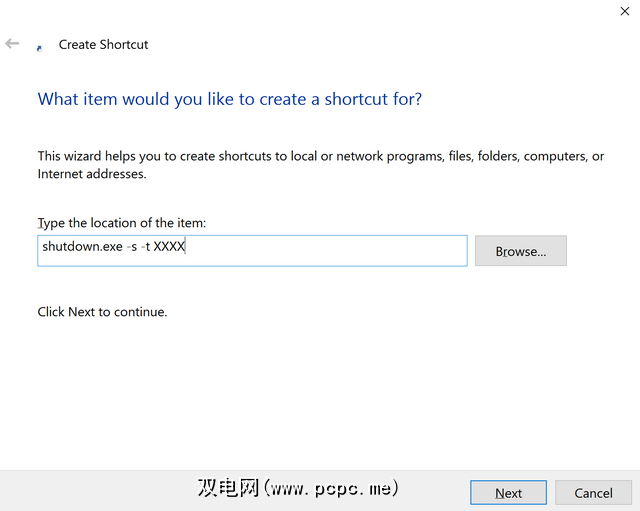Click the Create Shortcut title text
Screen dimensions: 640x511
point(103,44)
